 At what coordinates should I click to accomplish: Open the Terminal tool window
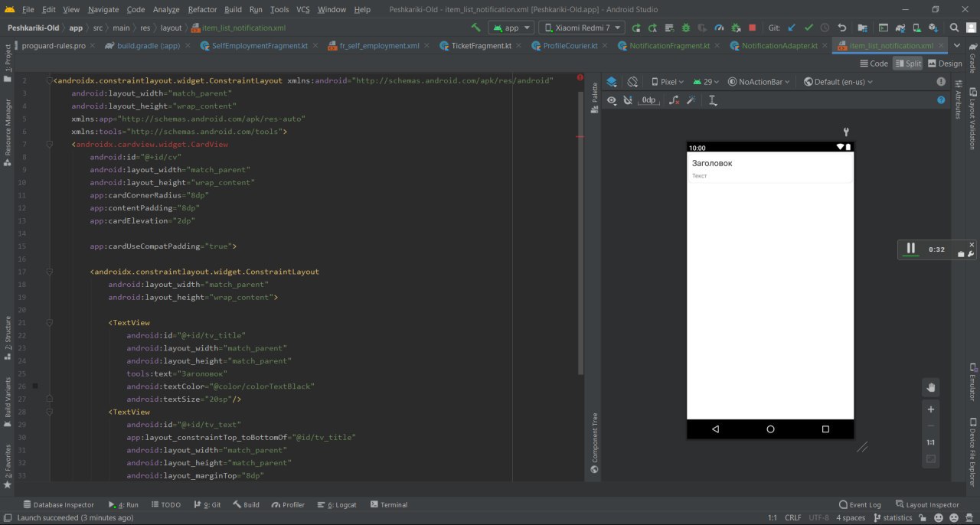tap(389, 505)
